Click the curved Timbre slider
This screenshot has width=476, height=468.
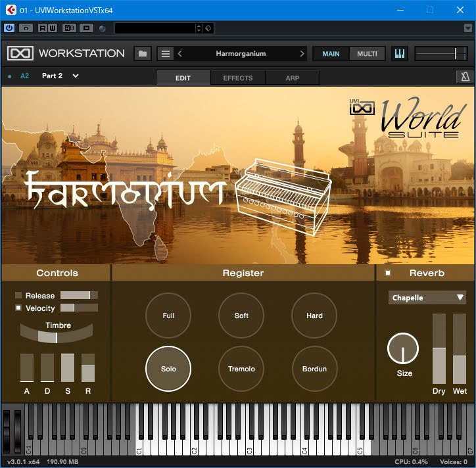(57, 335)
